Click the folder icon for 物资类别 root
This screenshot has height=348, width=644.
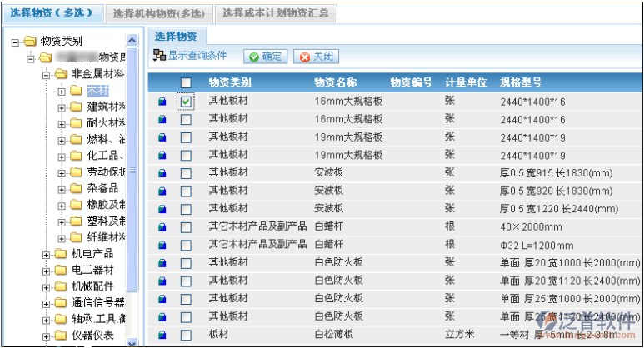tap(30, 42)
